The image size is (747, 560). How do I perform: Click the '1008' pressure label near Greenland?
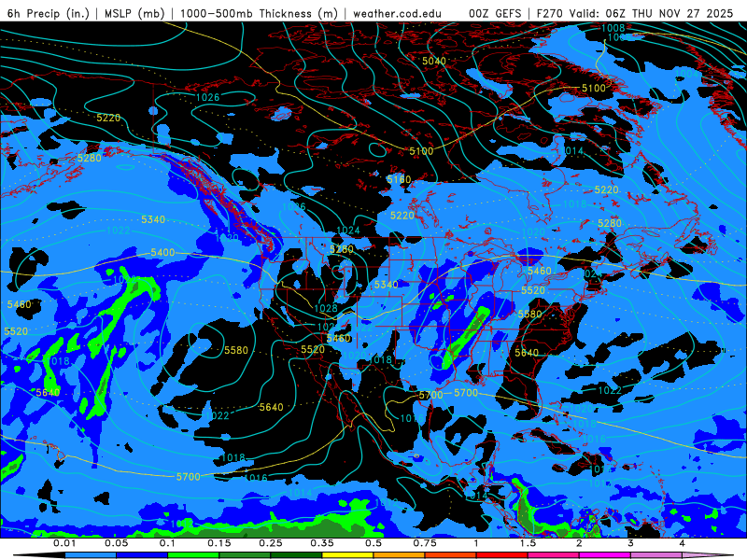click(x=613, y=28)
